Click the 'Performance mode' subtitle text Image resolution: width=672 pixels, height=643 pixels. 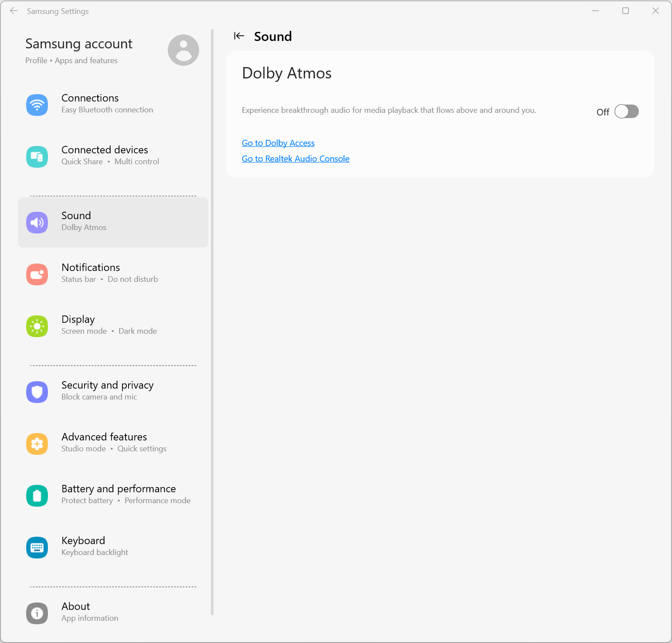click(x=158, y=501)
